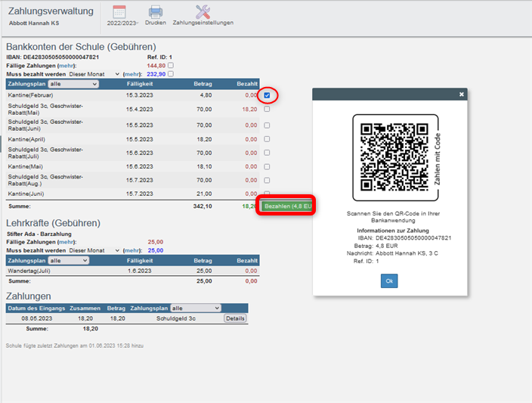Open Dieser Monat dropdown under Lehrkräfte
This screenshot has height=403, width=532.
[x=94, y=250]
